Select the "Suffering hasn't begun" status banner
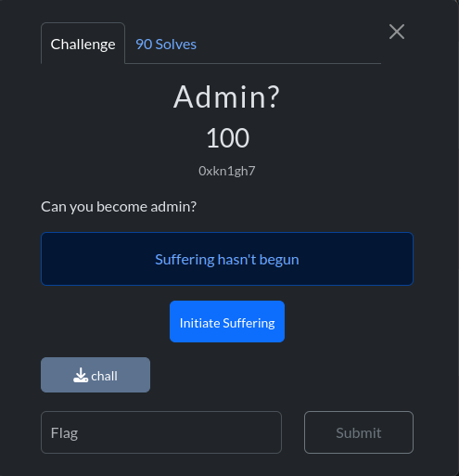Image resolution: width=459 pixels, height=476 pixels. [x=227, y=259]
